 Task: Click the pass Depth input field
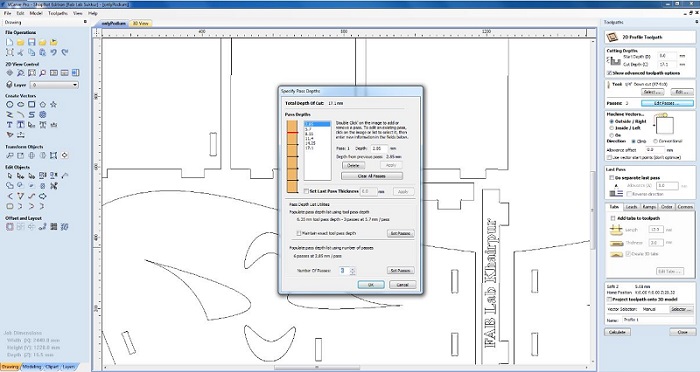point(379,148)
